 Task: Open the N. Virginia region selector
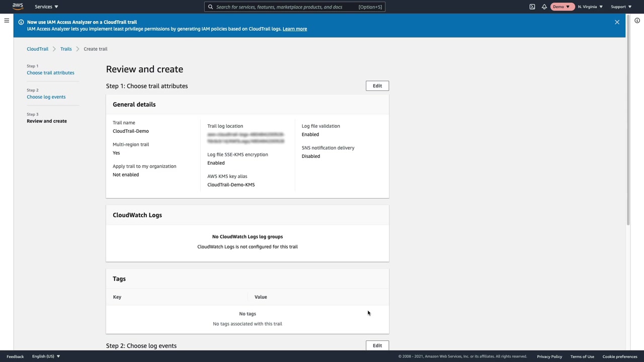[590, 7]
